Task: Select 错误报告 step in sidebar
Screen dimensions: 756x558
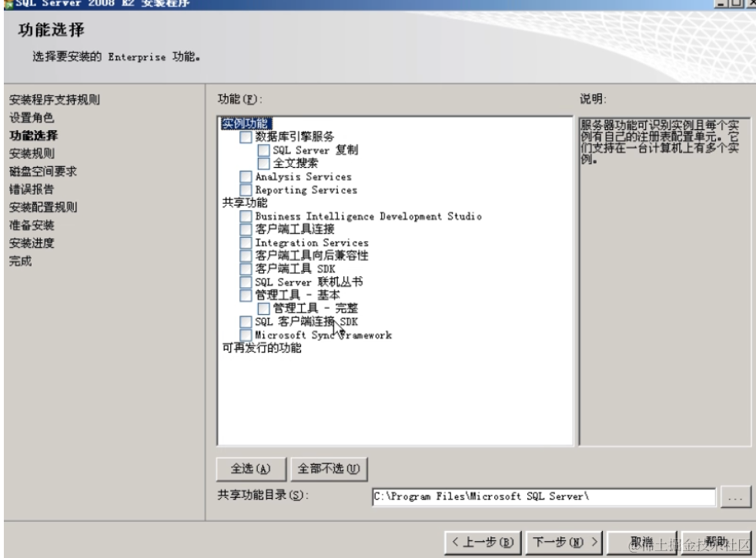Action: coord(32,189)
